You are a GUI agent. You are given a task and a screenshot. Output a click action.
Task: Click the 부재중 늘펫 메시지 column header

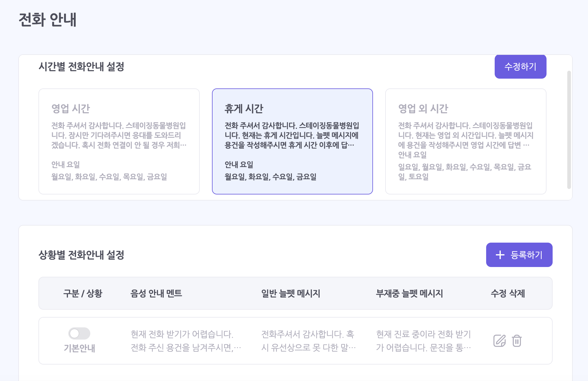[409, 294]
